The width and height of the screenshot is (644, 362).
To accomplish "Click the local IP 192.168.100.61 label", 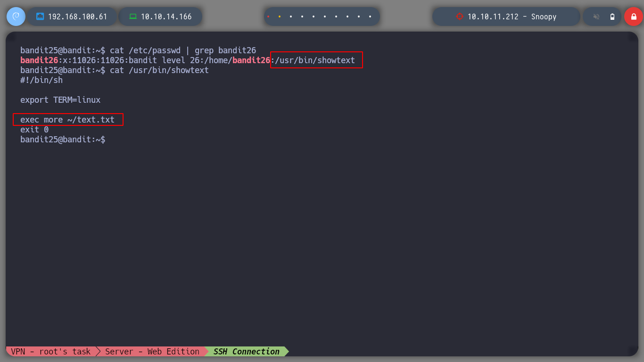I will 78,16.
